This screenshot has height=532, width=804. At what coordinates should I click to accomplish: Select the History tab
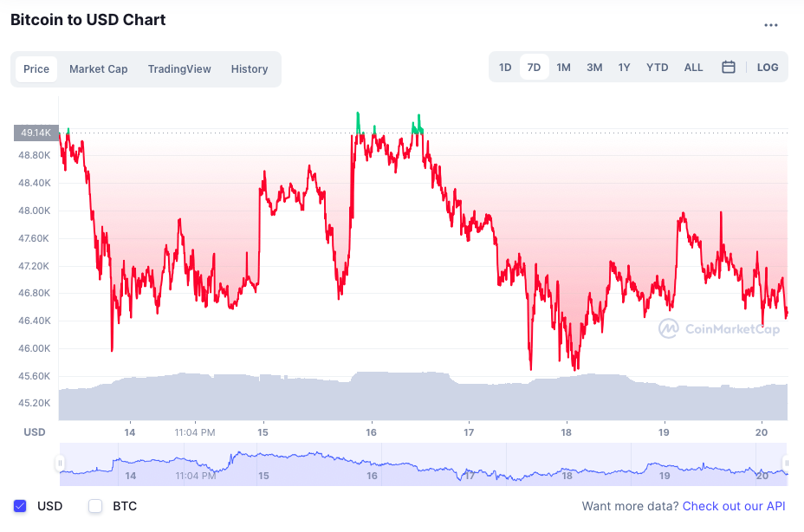point(250,69)
